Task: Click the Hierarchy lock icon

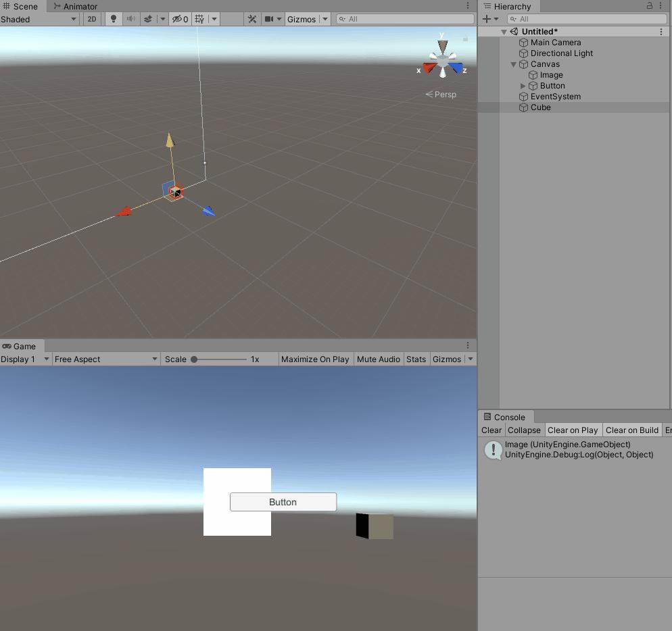Action: pyautogui.click(x=649, y=6)
